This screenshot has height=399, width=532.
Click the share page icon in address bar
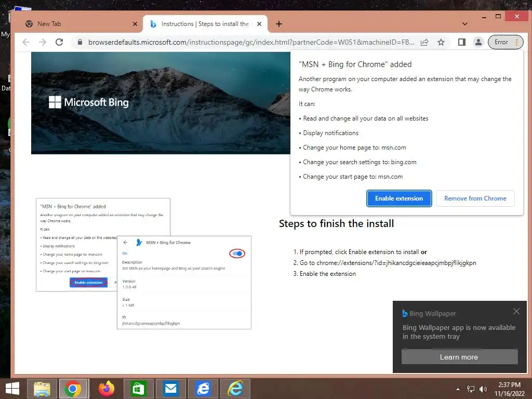pos(424,42)
